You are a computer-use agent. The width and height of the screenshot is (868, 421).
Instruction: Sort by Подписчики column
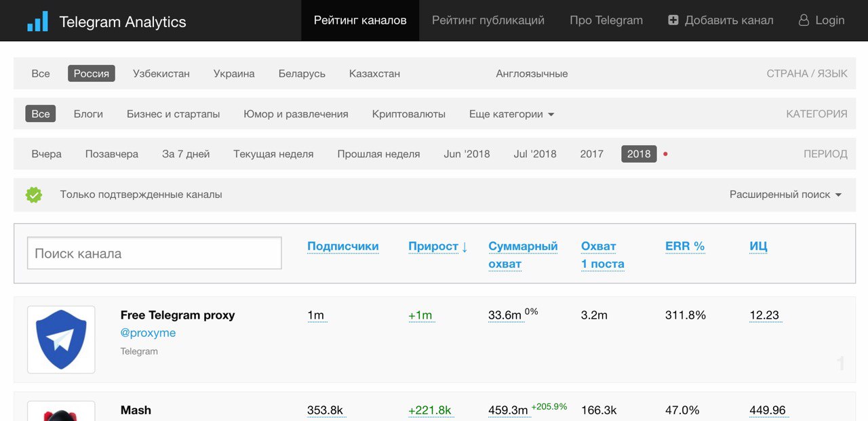pos(343,246)
